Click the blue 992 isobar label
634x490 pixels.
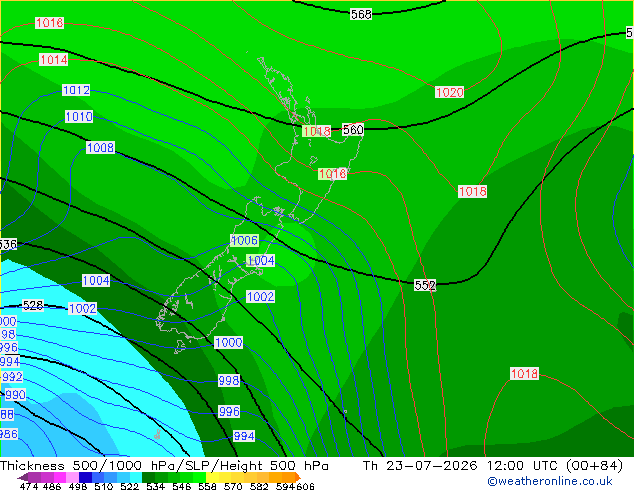(x=12, y=377)
